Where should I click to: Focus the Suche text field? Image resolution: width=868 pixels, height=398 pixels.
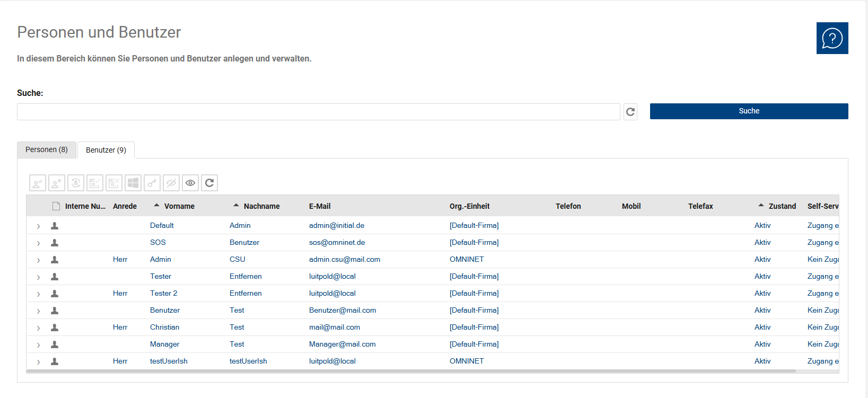tap(319, 112)
